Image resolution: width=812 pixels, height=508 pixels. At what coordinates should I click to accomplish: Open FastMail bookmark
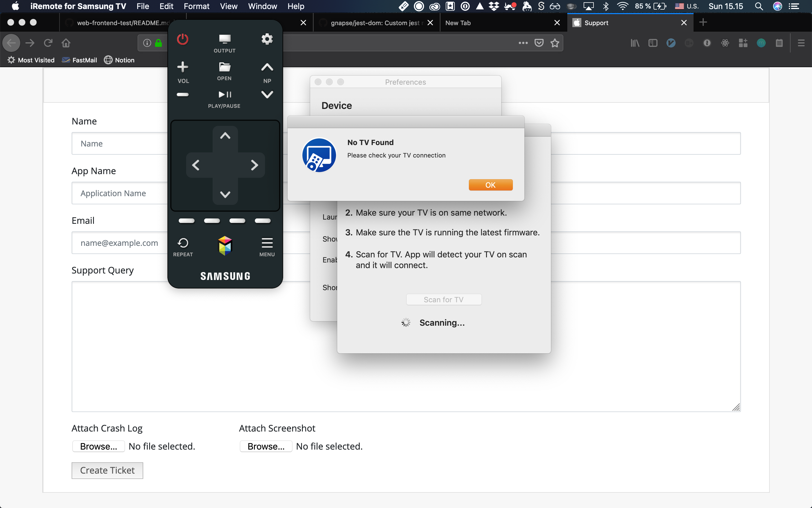[80, 60]
